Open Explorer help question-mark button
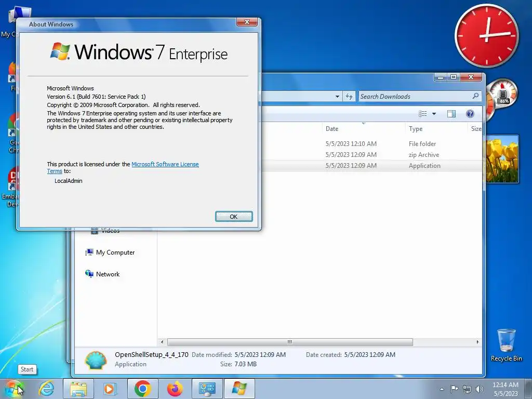The image size is (532, 399). click(470, 114)
